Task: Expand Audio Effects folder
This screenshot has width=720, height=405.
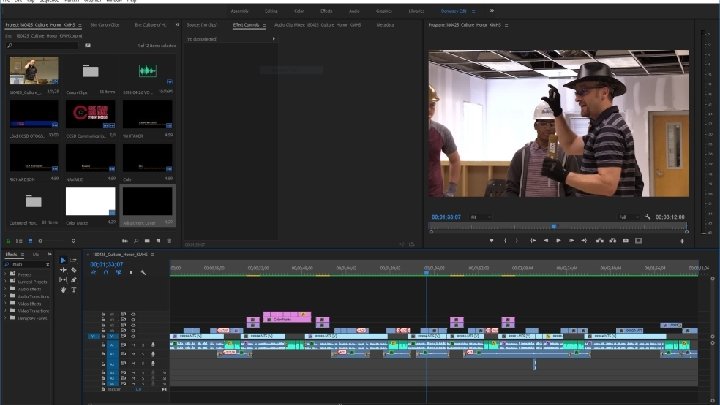Action: click(x=6, y=289)
